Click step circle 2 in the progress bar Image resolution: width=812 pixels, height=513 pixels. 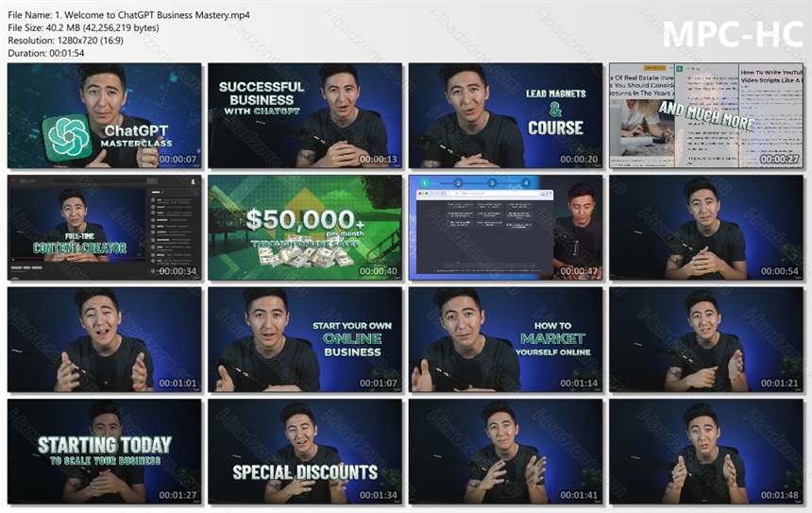(x=458, y=183)
